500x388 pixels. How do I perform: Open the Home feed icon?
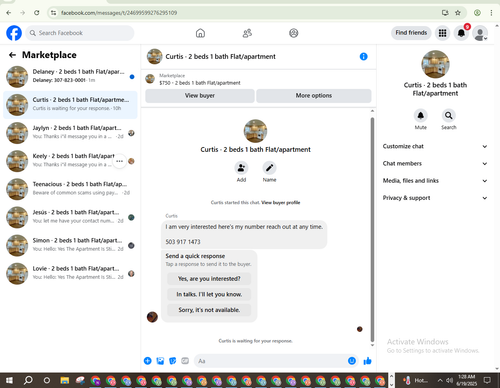(200, 33)
